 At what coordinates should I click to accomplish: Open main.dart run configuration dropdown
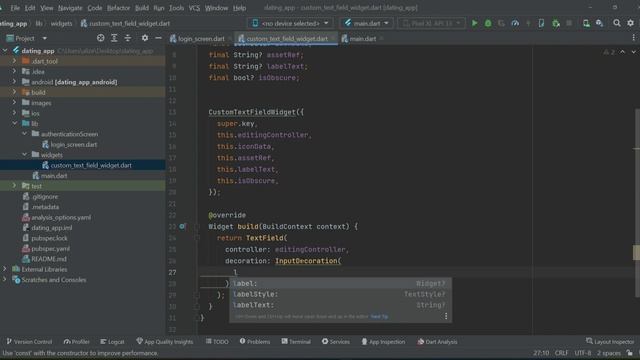(x=367, y=23)
